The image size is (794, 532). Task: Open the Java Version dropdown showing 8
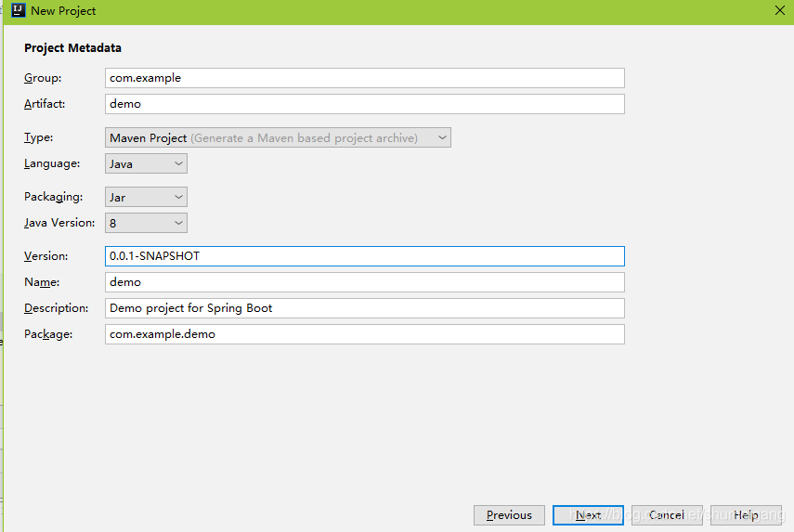click(146, 223)
